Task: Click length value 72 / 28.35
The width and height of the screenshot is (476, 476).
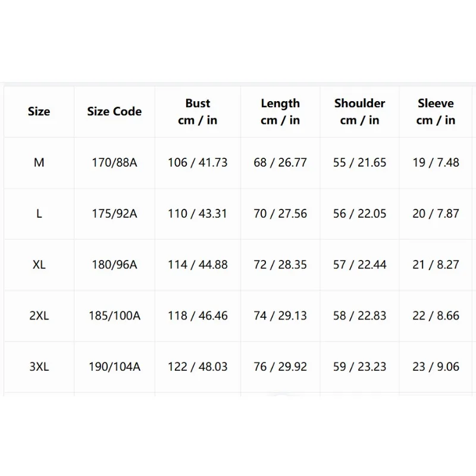Action: (280, 265)
